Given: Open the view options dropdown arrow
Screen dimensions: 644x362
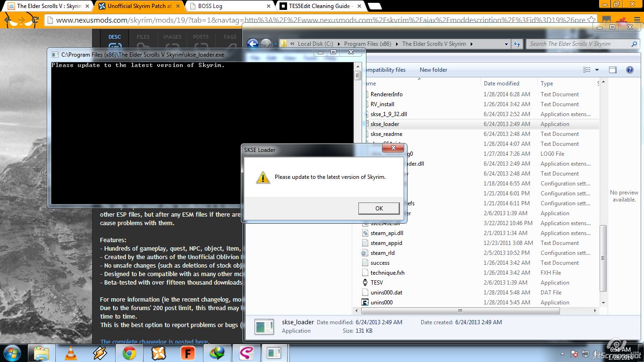Looking at the screenshot, I should (597, 70).
